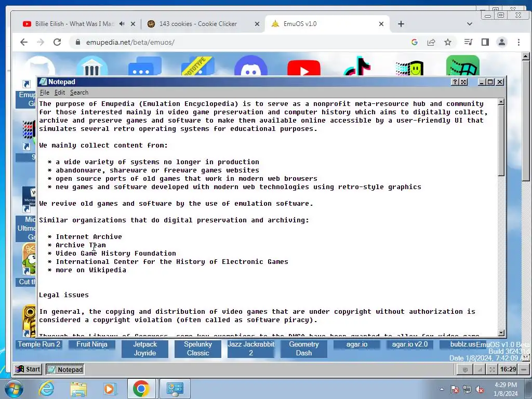Click the Action Center flag tray icon

point(455,390)
